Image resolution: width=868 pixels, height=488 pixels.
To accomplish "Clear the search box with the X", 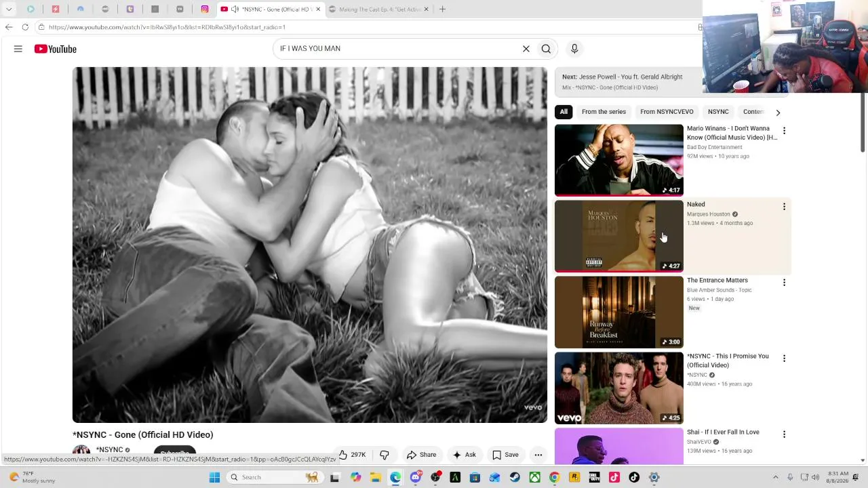I will tap(526, 49).
